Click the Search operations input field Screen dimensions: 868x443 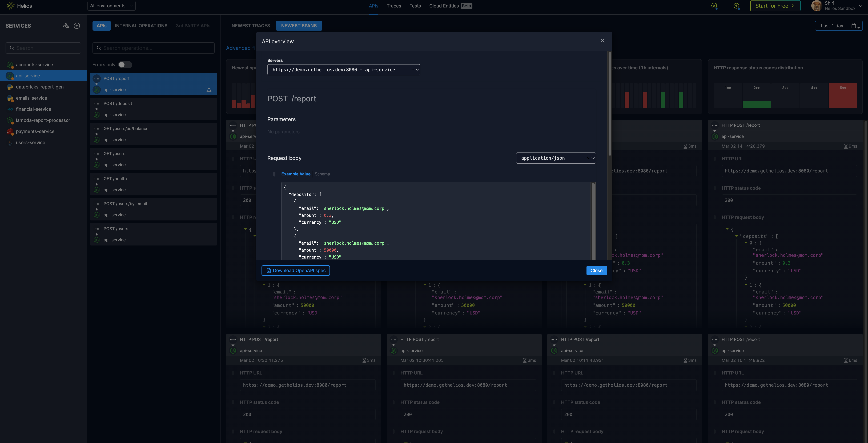pyautogui.click(x=153, y=48)
